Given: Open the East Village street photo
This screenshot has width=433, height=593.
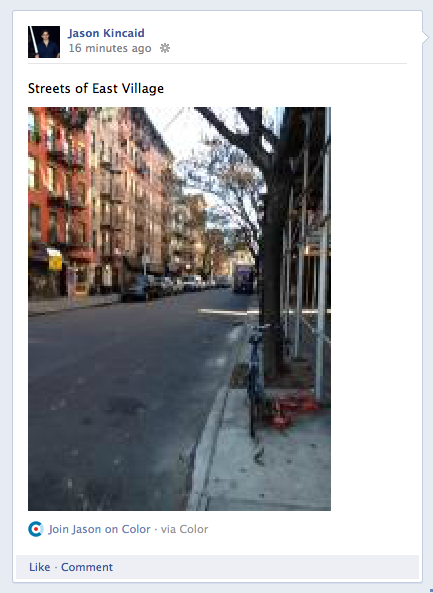Looking at the screenshot, I should click(179, 309).
